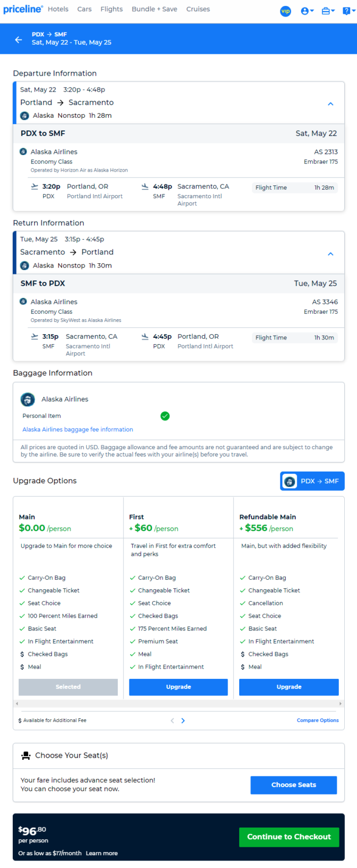Click check icon beside Cancellation in Refundable Main

tap(243, 603)
